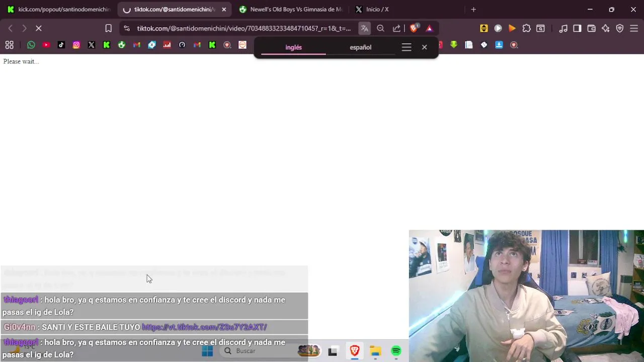The image size is (644, 362).
Task: Select the inglés tab in translate popup
Action: click(293, 47)
